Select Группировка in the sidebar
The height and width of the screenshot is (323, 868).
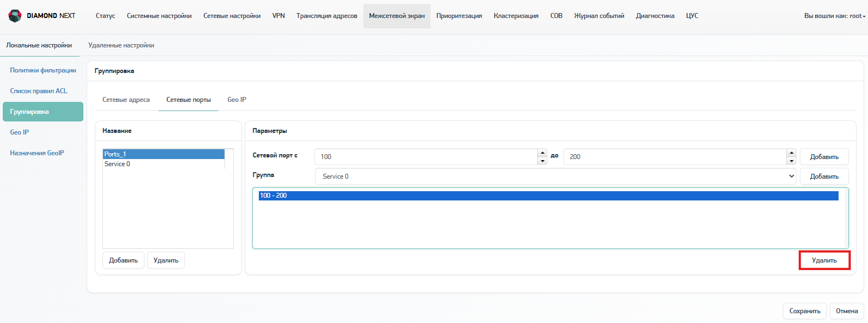(43, 112)
